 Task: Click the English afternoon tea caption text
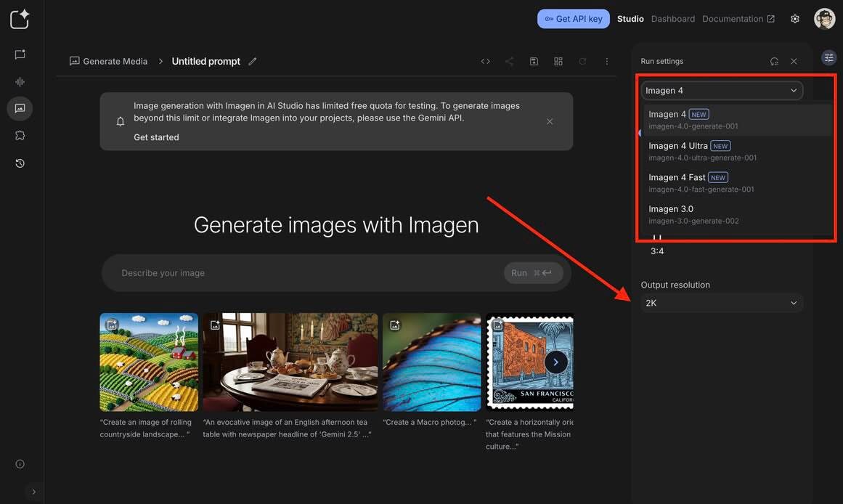point(287,428)
